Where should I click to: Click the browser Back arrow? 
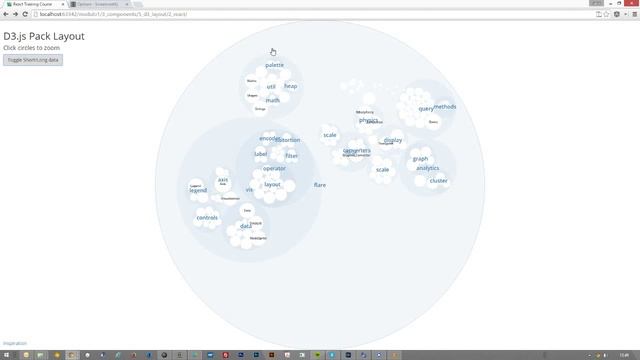pyautogui.click(x=6, y=14)
